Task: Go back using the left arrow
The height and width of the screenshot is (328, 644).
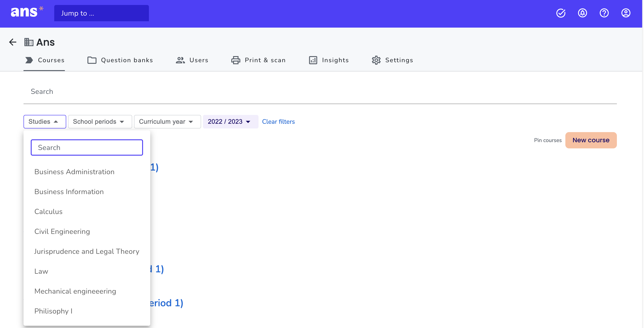Action: 13,42
